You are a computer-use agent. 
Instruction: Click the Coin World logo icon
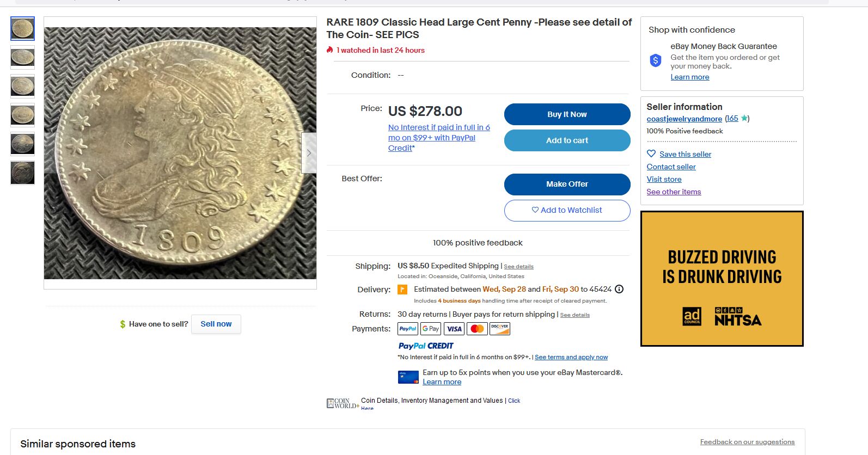pos(343,403)
